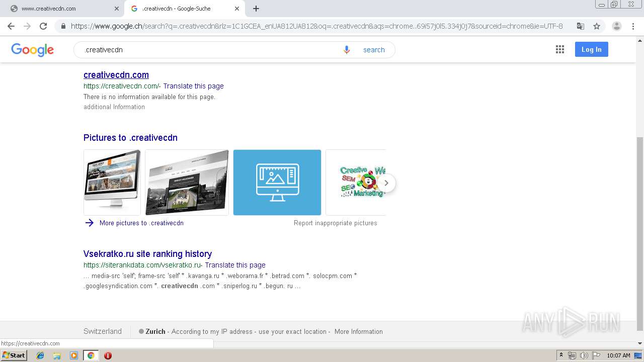Screen dimensions: 644x362
Task: Click the green siterankdata.com/vsekratko.ru URL
Action: (142, 265)
